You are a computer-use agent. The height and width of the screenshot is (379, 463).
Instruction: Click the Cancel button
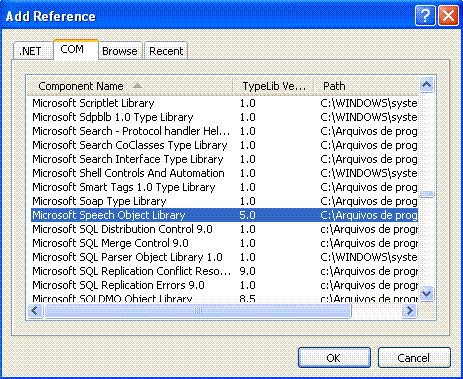click(414, 358)
